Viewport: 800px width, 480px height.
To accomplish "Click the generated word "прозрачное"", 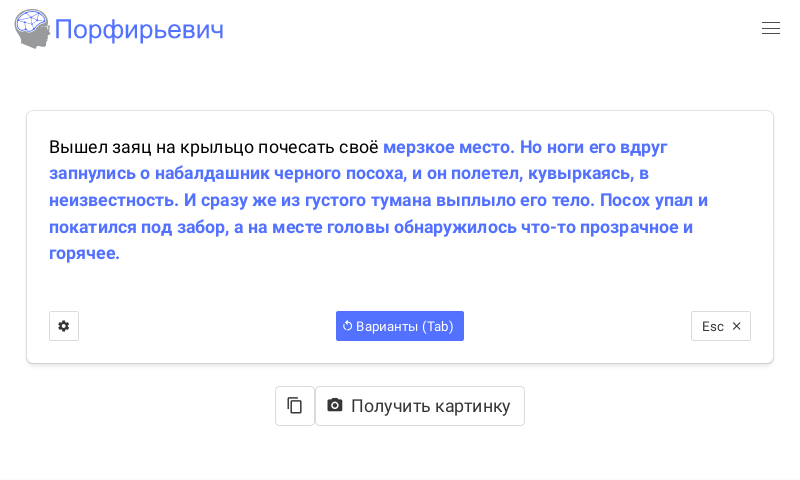I will [631, 227].
